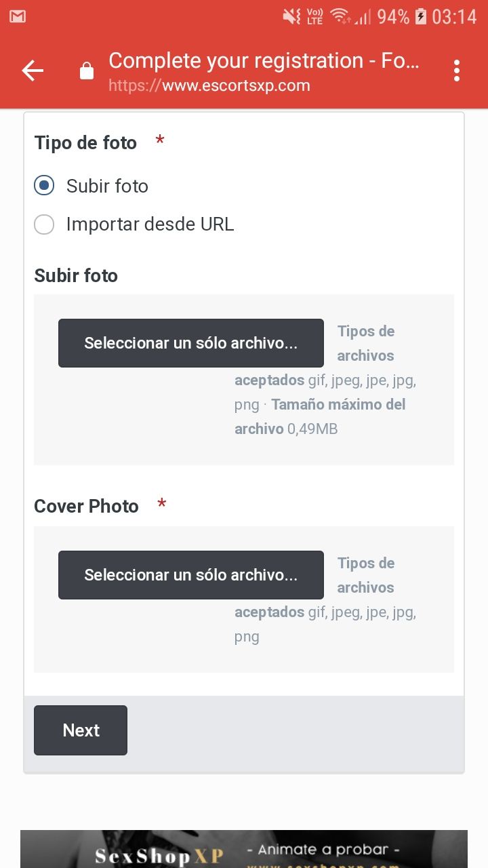
Task: Tap the Gmail notification icon
Action: point(18,16)
